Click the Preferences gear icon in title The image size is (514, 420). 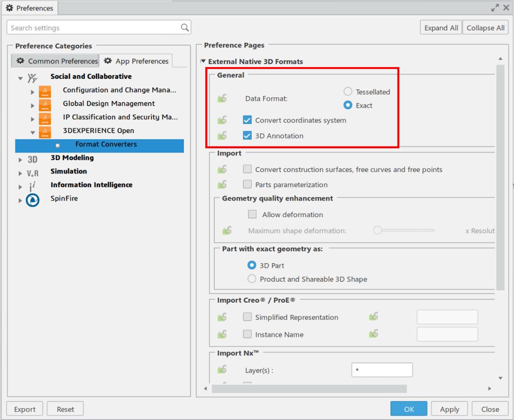10,8
